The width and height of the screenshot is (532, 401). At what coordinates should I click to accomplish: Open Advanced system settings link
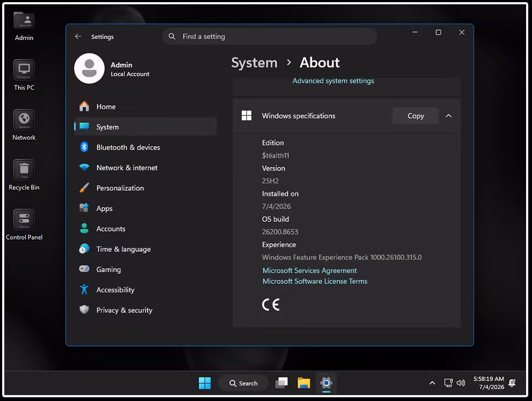pos(333,81)
